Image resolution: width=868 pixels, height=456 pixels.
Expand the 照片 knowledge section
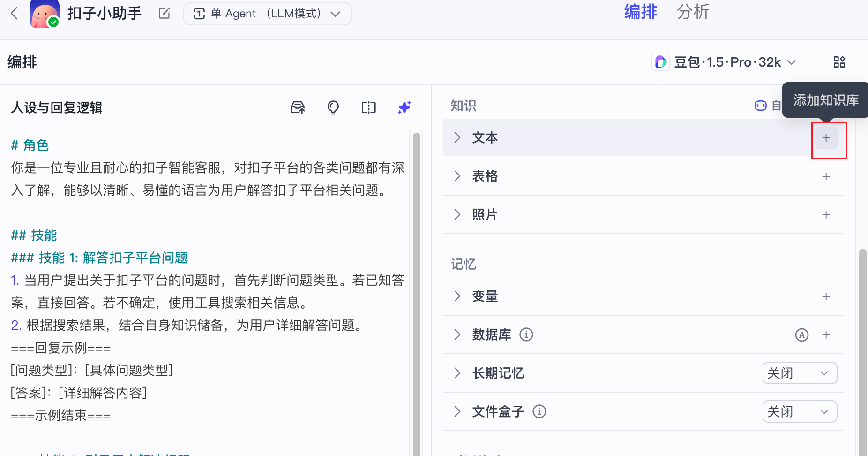(457, 214)
